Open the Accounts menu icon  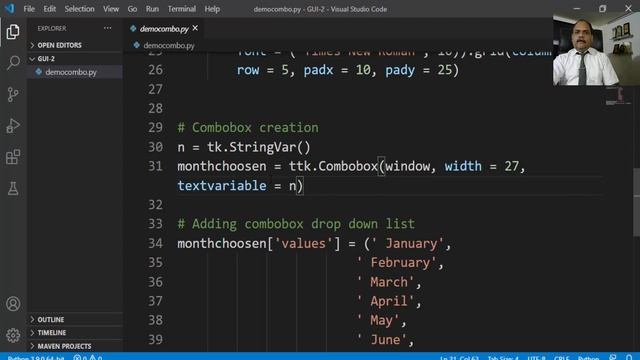(x=13, y=304)
